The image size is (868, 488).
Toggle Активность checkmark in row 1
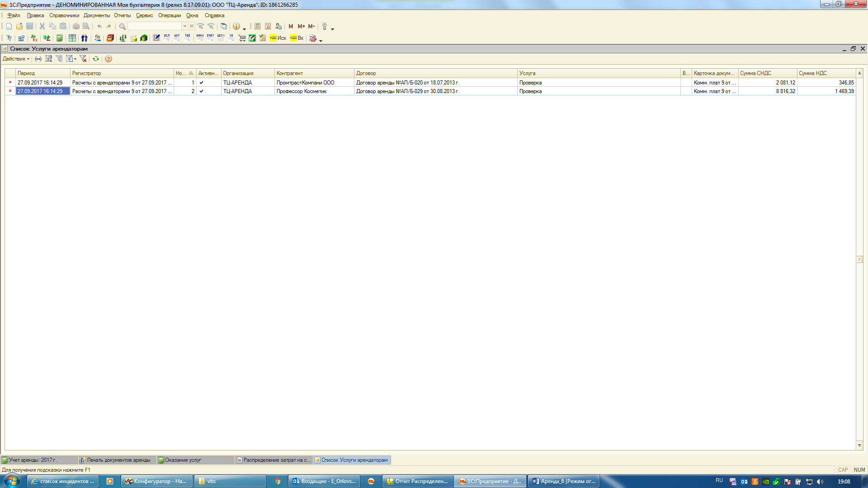click(x=202, y=83)
